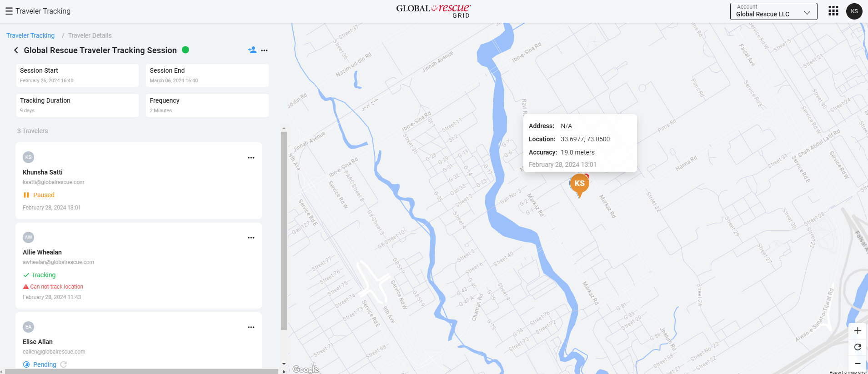
Task: Open the KS user profile avatar
Action: [x=854, y=11]
